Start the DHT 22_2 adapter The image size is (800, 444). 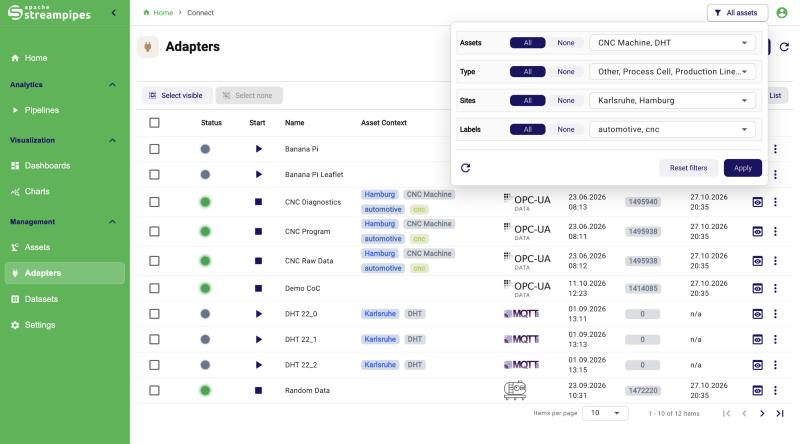point(259,365)
